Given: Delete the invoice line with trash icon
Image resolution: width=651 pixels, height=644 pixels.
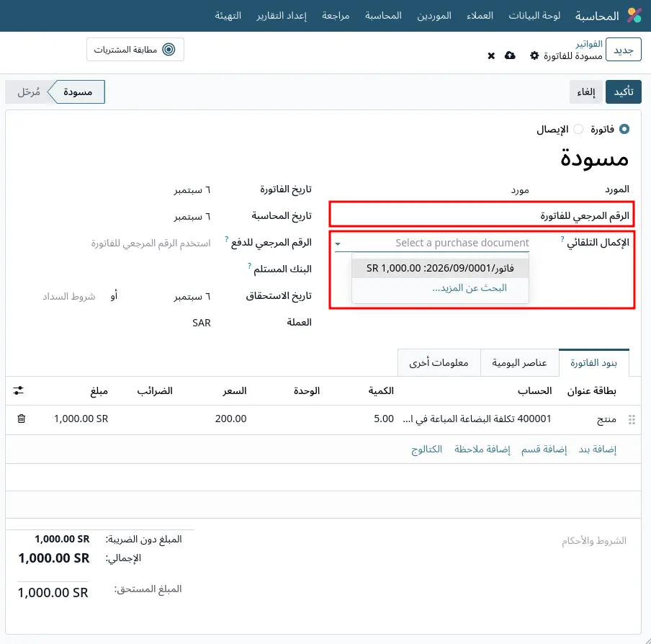Looking at the screenshot, I should [x=21, y=419].
